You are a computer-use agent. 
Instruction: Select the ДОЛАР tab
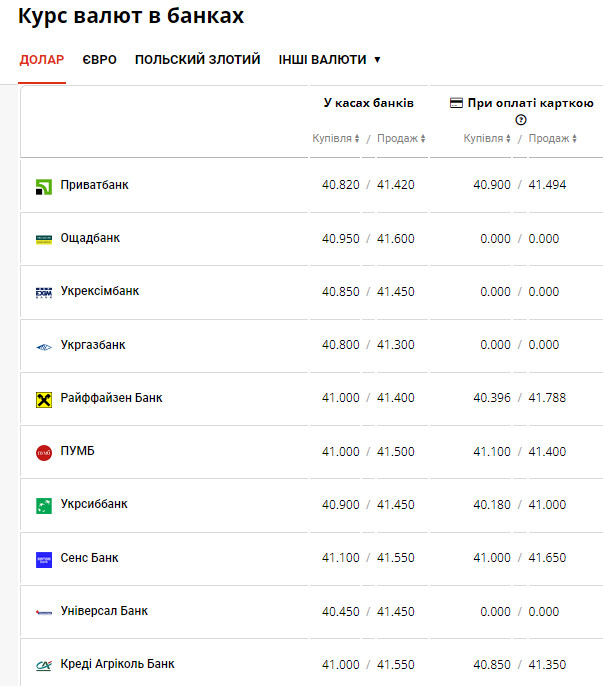tap(42, 60)
